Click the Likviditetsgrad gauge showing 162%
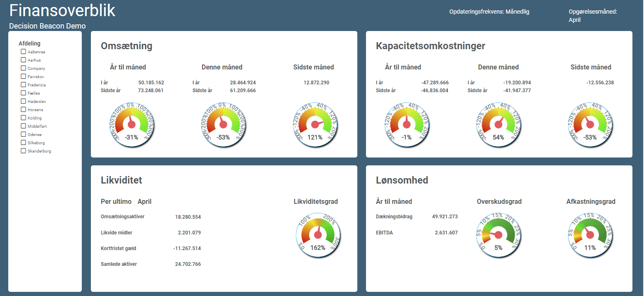 [x=318, y=235]
